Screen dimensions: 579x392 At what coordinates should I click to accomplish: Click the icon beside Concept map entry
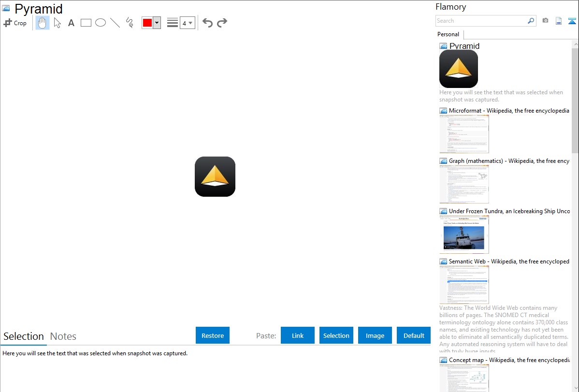point(444,360)
